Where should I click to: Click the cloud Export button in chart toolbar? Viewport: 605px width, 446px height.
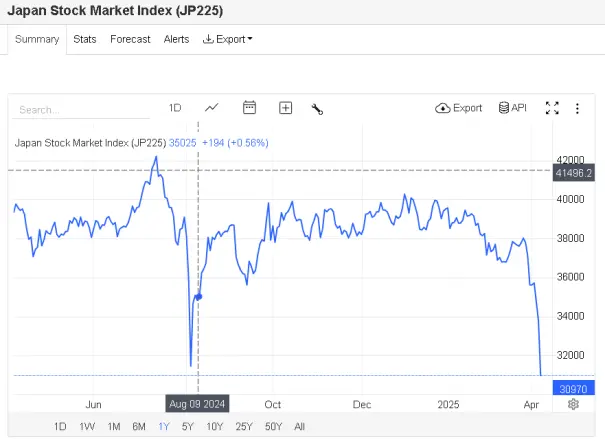[458, 108]
